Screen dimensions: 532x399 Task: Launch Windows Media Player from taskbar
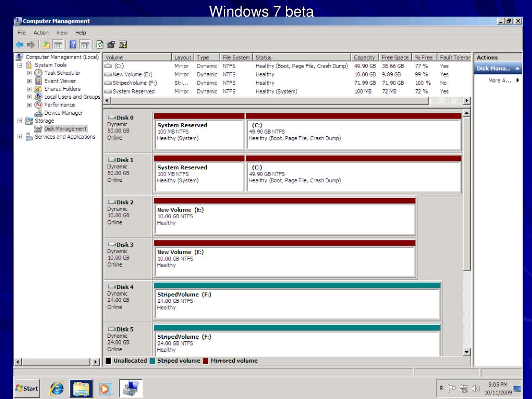105,389
